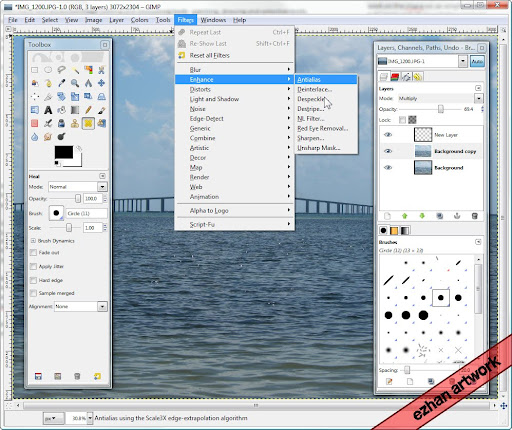512x430 pixels.
Task: Open the Colors menu
Action: tap(139, 20)
